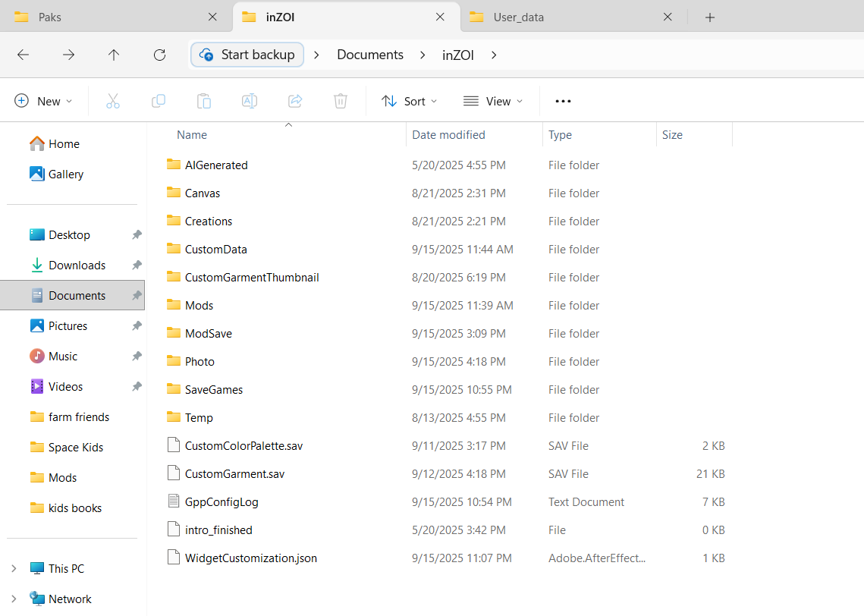Select Documents in quick access
This screenshot has height=616, width=864.
tap(72, 295)
